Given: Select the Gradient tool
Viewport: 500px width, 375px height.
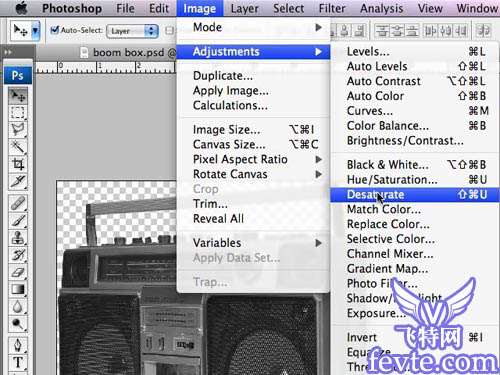Looking at the screenshot, I should [18, 289].
